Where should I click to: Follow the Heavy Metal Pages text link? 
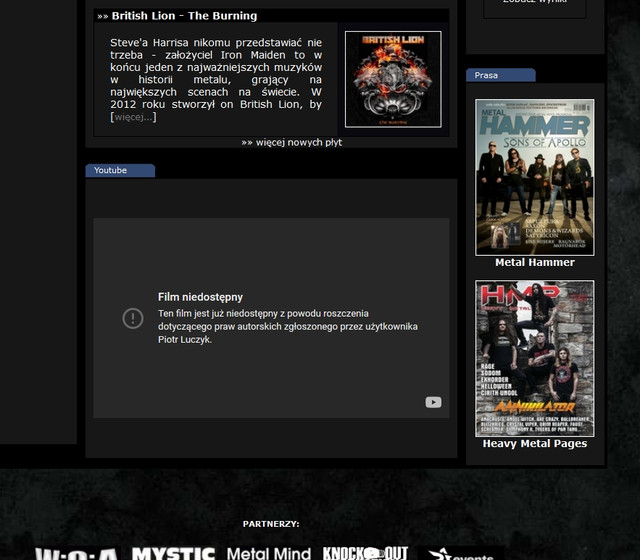point(535,444)
